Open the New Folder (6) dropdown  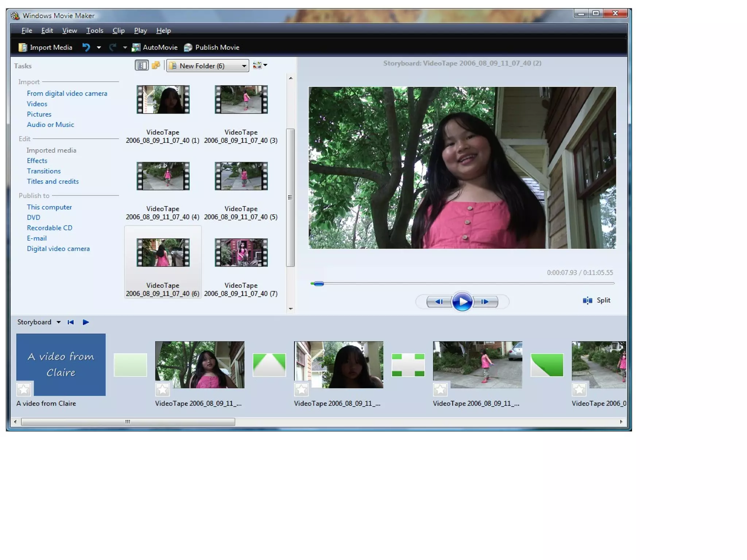(x=244, y=66)
